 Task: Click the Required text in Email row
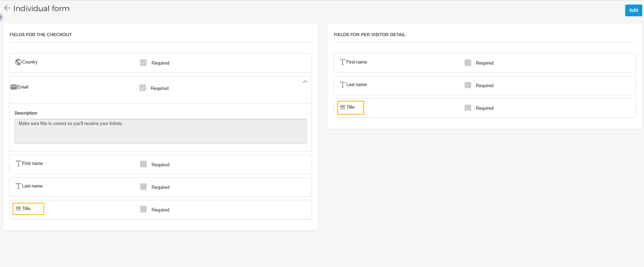tap(160, 89)
